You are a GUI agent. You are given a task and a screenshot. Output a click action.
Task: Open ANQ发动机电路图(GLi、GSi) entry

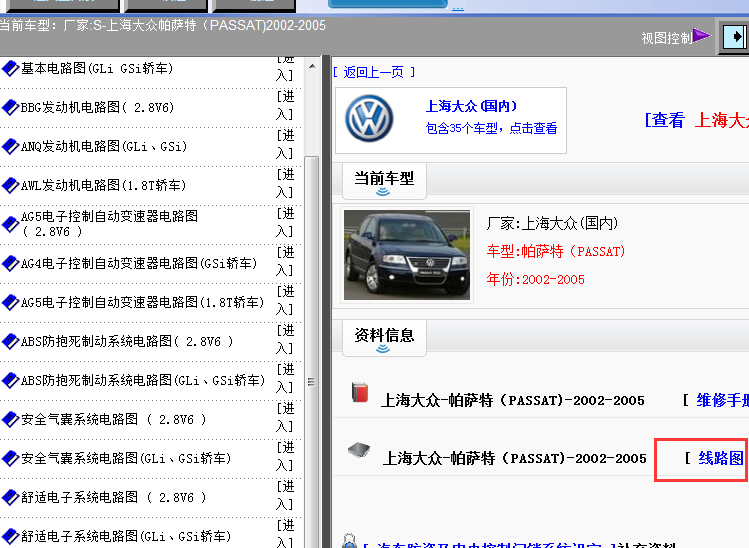click(104, 147)
